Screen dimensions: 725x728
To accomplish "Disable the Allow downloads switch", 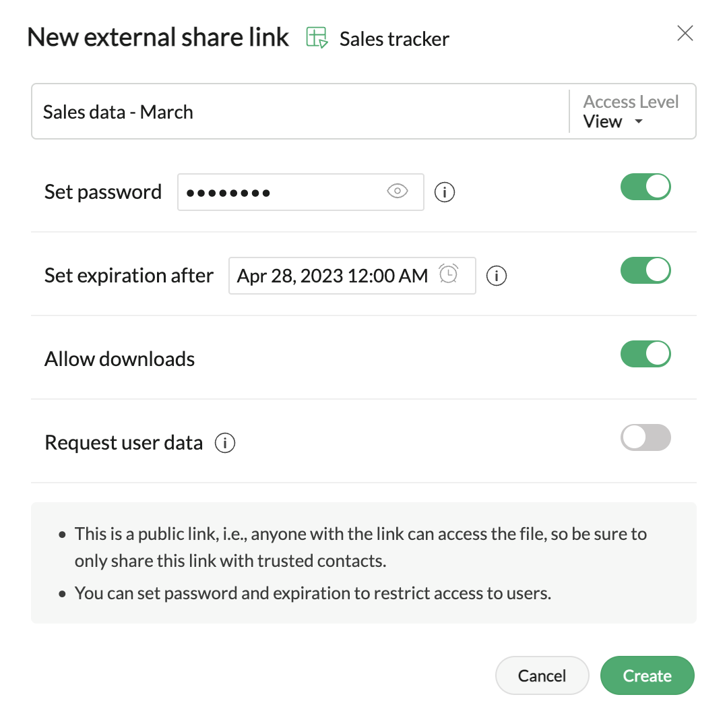I will click(645, 354).
